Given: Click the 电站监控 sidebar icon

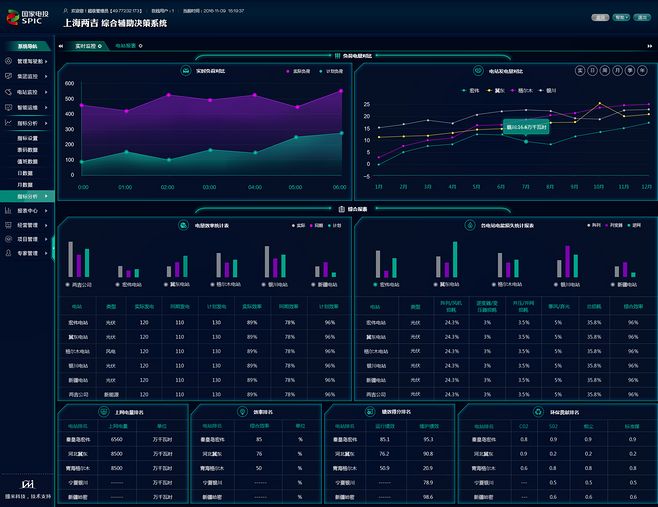Looking at the screenshot, I should click(x=8, y=91).
